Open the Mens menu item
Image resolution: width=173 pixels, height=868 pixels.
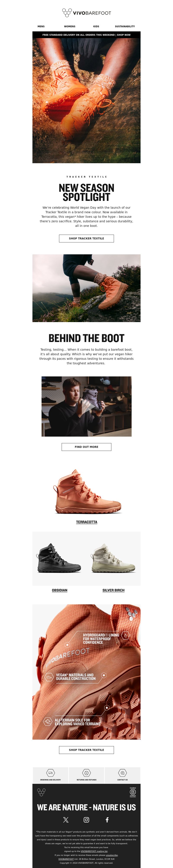41,26
